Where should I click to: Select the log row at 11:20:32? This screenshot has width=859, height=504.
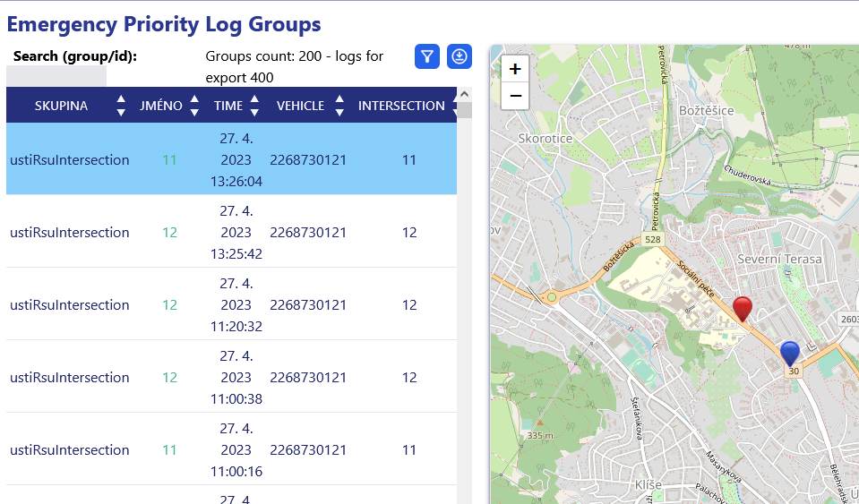[232, 304]
